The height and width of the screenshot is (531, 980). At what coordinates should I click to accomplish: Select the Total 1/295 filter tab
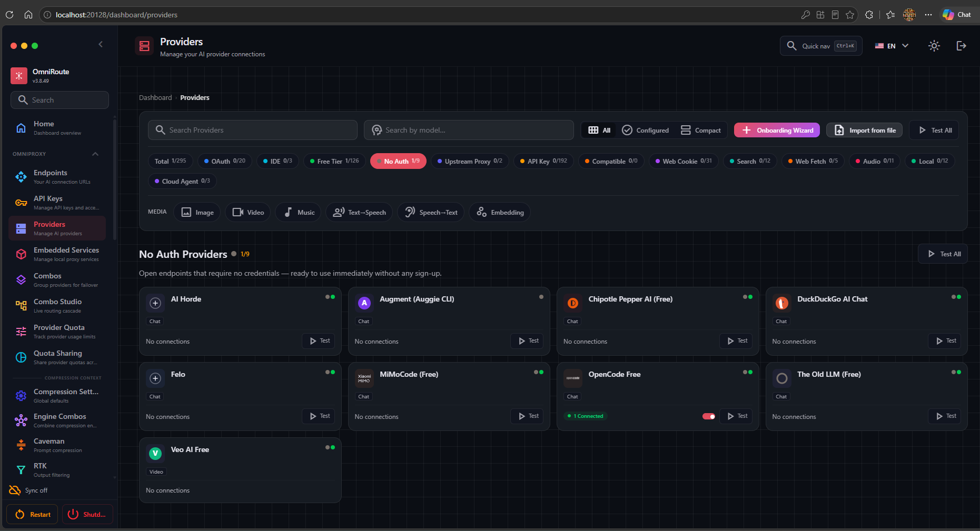[171, 161]
